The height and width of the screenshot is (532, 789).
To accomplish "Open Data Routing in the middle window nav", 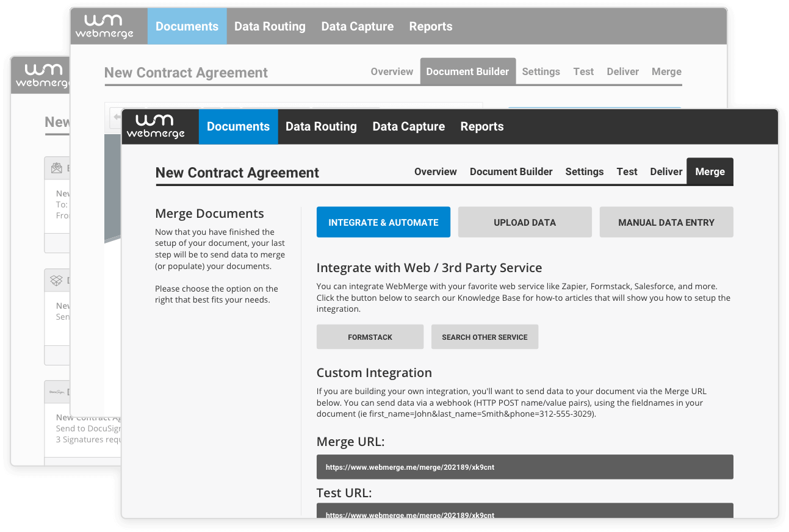I will pos(270,26).
